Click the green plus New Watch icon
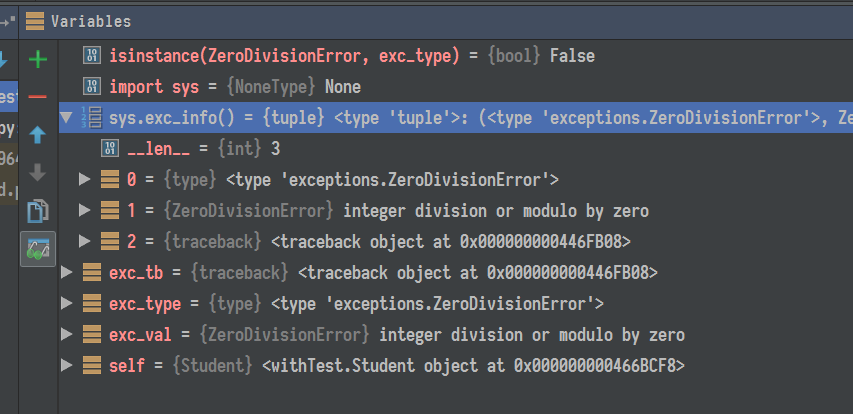Image resolution: width=853 pixels, height=414 pixels. click(38, 59)
